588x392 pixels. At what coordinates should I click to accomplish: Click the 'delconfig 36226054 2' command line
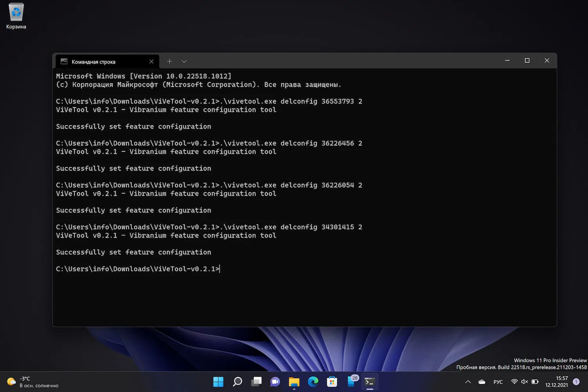coord(209,185)
